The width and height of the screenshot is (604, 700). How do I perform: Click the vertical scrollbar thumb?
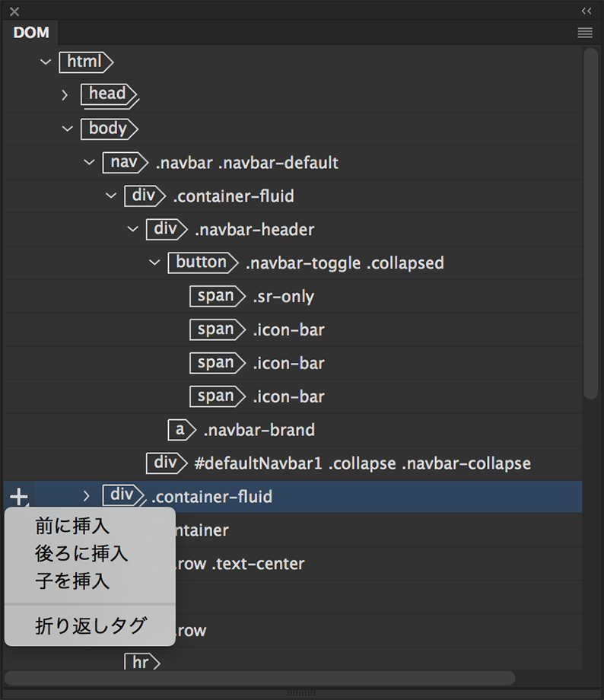tap(590, 221)
